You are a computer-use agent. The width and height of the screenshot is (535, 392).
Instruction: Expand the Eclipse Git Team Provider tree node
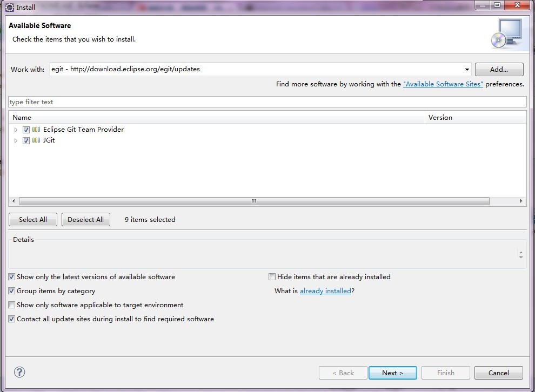(16, 130)
